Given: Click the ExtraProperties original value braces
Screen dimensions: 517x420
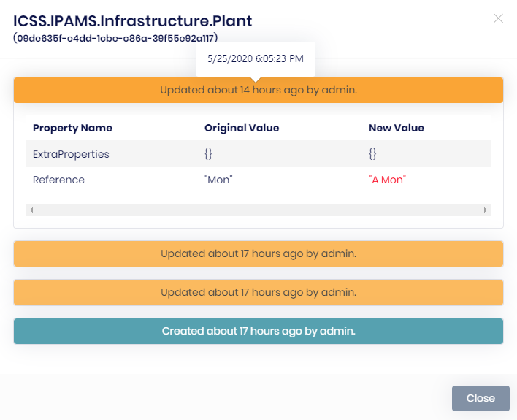Looking at the screenshot, I should pyautogui.click(x=209, y=154).
